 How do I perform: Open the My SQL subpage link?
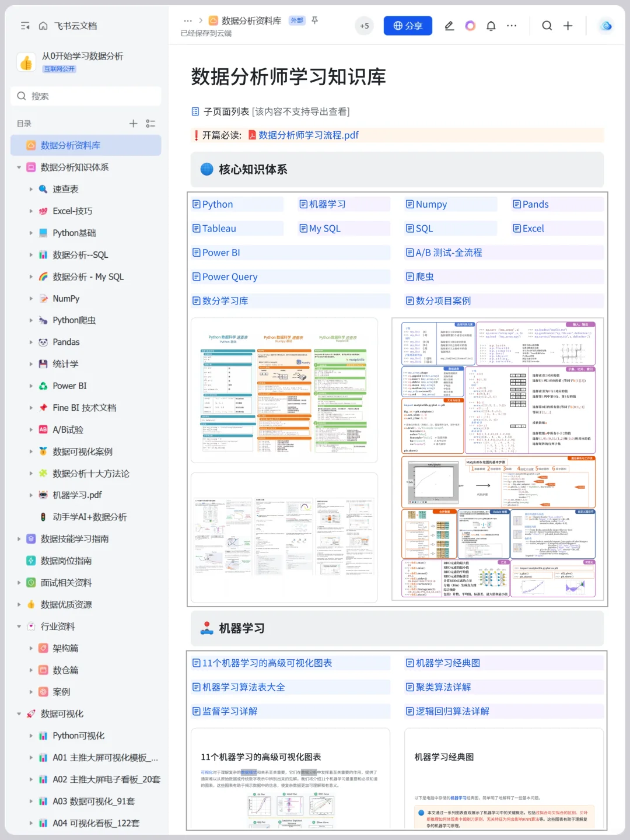324,229
